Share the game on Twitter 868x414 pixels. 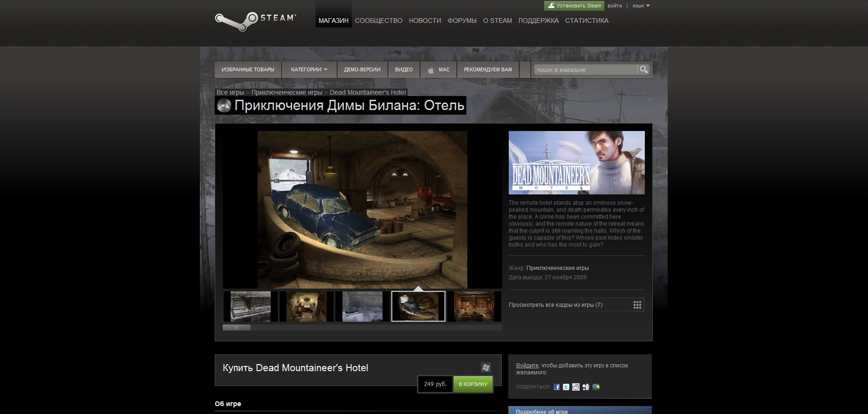pyautogui.click(x=566, y=387)
